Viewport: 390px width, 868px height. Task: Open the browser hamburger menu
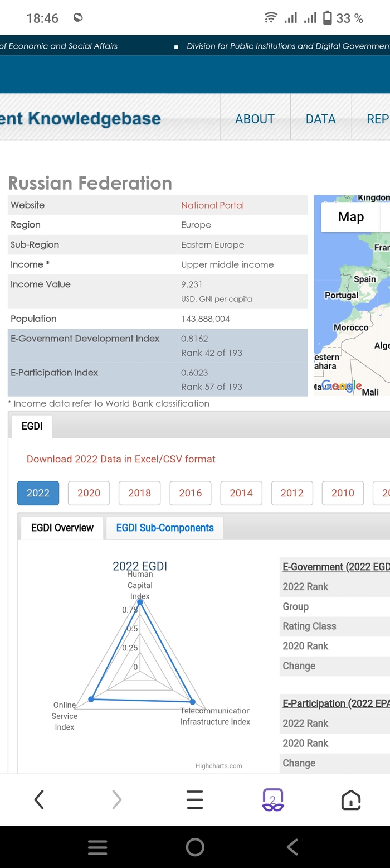pos(195,799)
